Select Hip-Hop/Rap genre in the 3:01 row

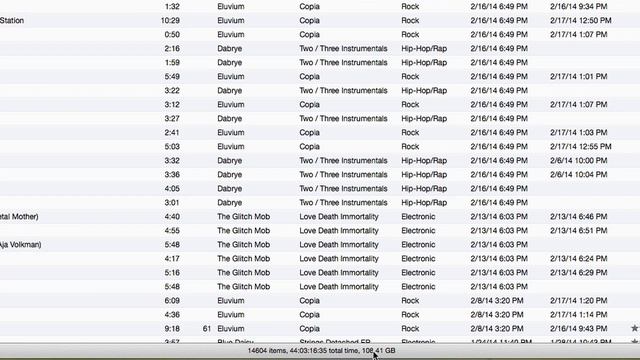click(424, 202)
